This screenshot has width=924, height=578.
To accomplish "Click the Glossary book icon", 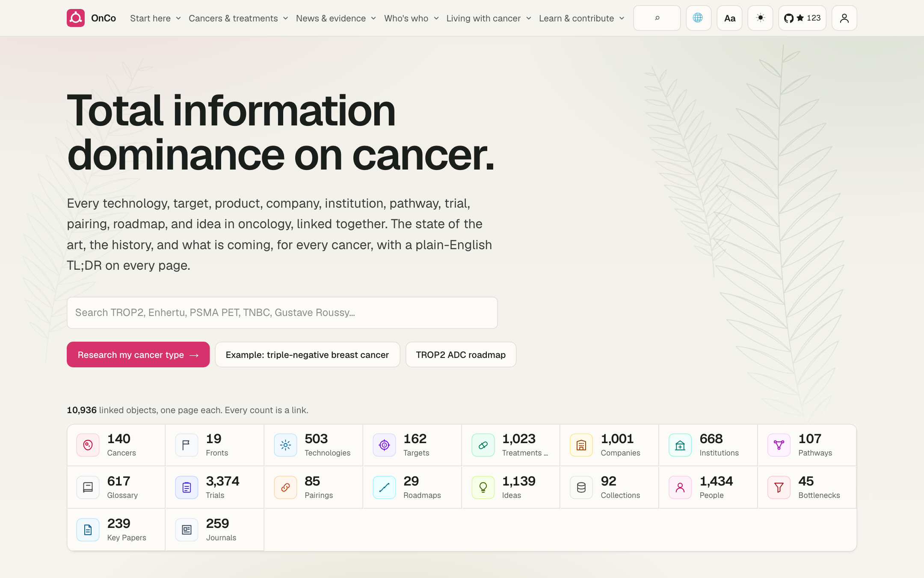I will pos(88,487).
